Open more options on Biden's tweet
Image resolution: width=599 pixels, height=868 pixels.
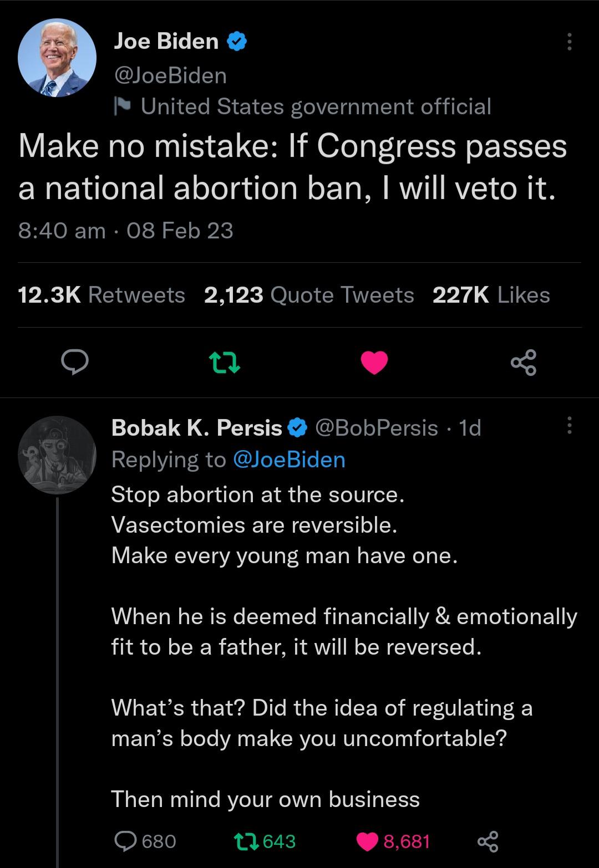568,42
